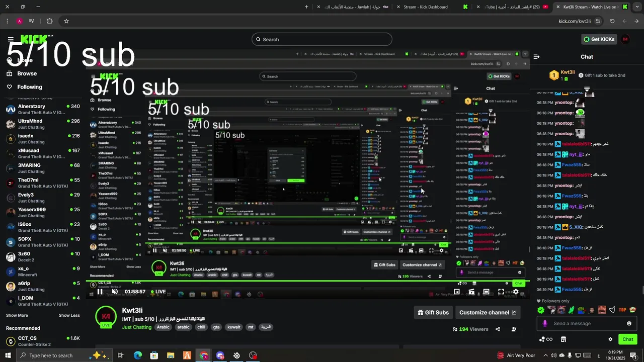Click the Kick search box
644x362 pixels.
click(322, 39)
